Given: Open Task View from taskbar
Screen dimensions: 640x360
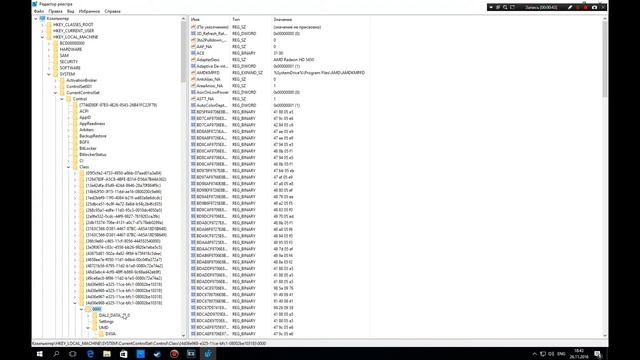Looking at the screenshot, I should (x=73, y=354).
